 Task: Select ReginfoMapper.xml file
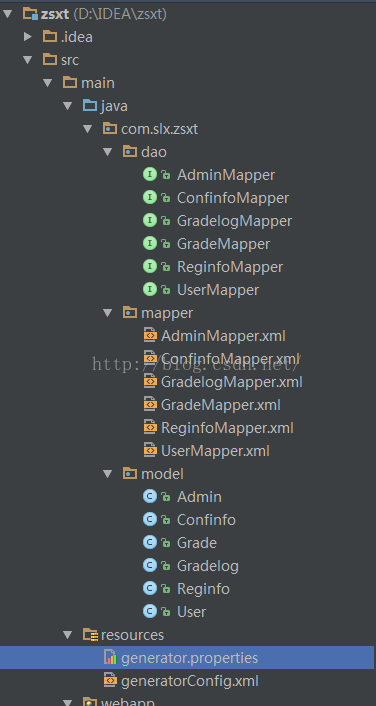[x=227, y=427]
